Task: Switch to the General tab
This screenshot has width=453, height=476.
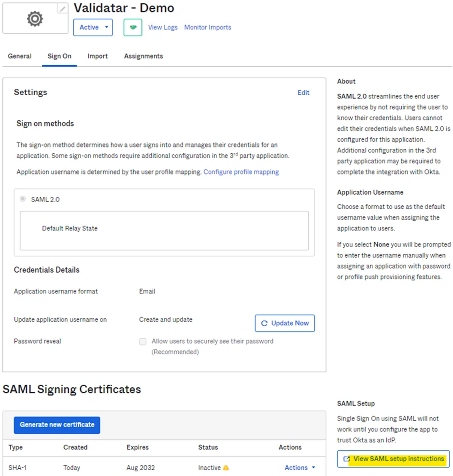Action: click(x=20, y=56)
